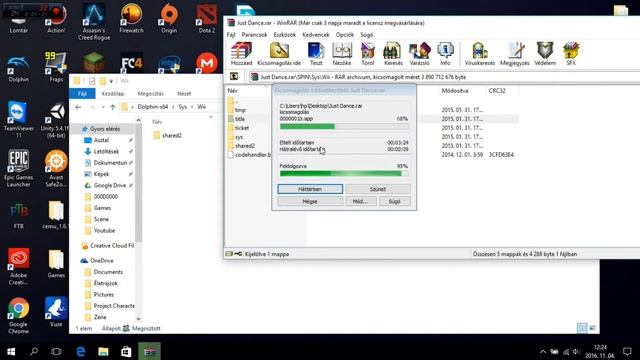This screenshot has height=360, width=640.
Task: Select Google Drive in Explorer sidebar
Action: pos(109,185)
